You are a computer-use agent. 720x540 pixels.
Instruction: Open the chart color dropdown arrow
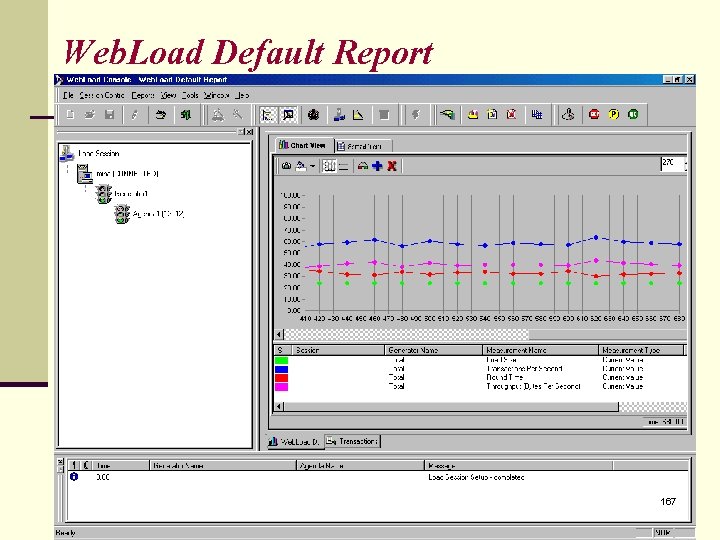coord(312,166)
